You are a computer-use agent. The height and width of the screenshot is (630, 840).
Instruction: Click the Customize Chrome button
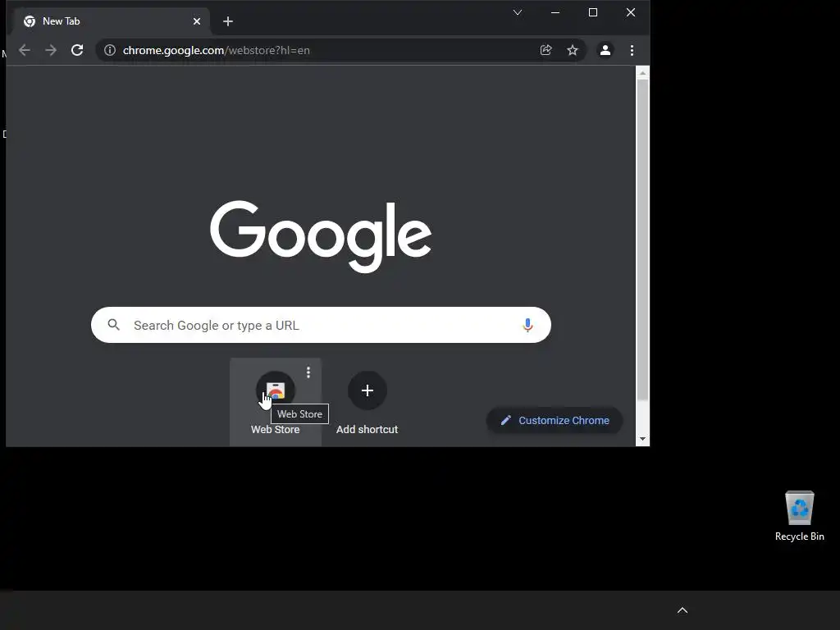(x=555, y=421)
